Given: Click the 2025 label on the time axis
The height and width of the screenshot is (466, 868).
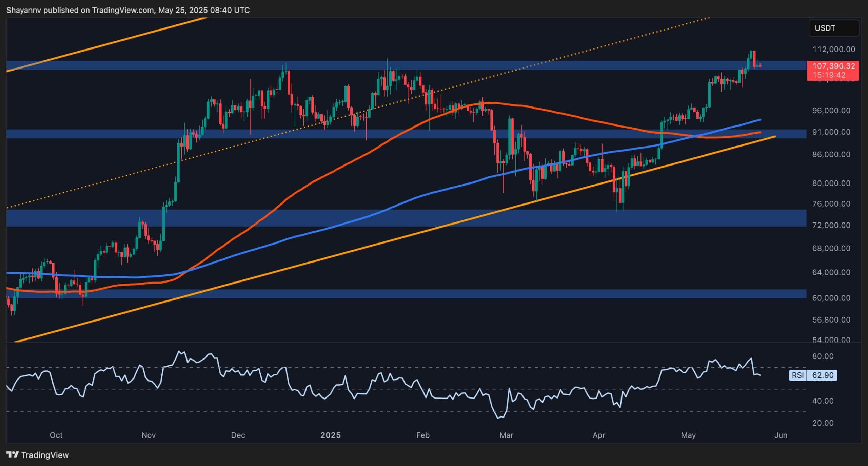Looking at the screenshot, I should [331, 434].
